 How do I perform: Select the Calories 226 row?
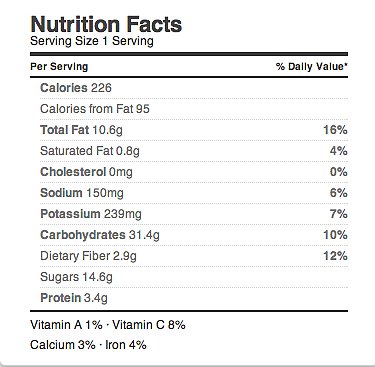tap(194, 88)
